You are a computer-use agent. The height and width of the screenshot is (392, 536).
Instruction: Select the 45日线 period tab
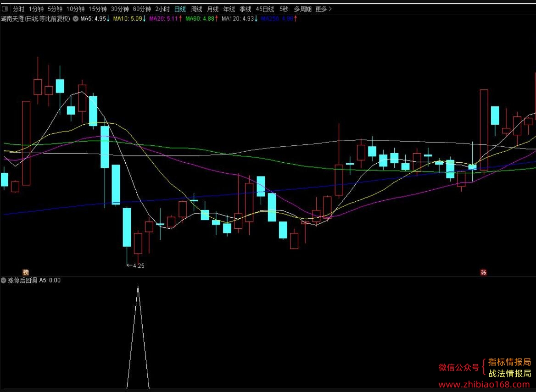coord(265,9)
